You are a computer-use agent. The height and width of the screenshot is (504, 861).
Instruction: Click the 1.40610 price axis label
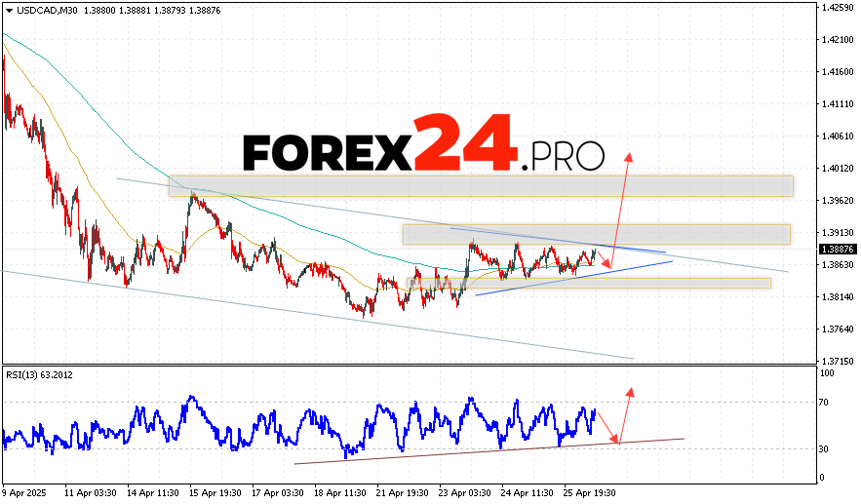click(838, 136)
